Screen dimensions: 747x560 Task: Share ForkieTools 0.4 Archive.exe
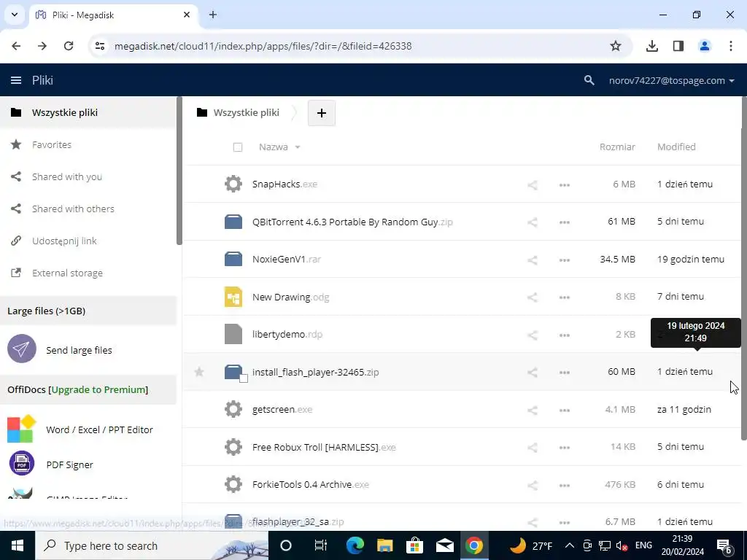coord(532,485)
